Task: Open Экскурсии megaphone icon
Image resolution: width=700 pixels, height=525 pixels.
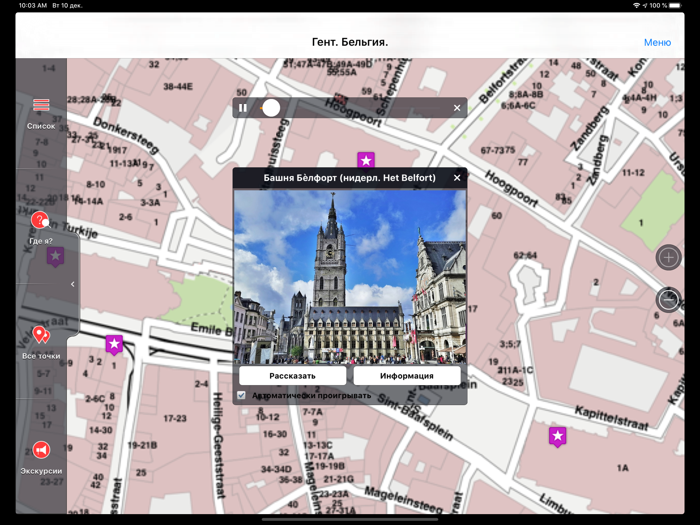Action: [x=41, y=450]
